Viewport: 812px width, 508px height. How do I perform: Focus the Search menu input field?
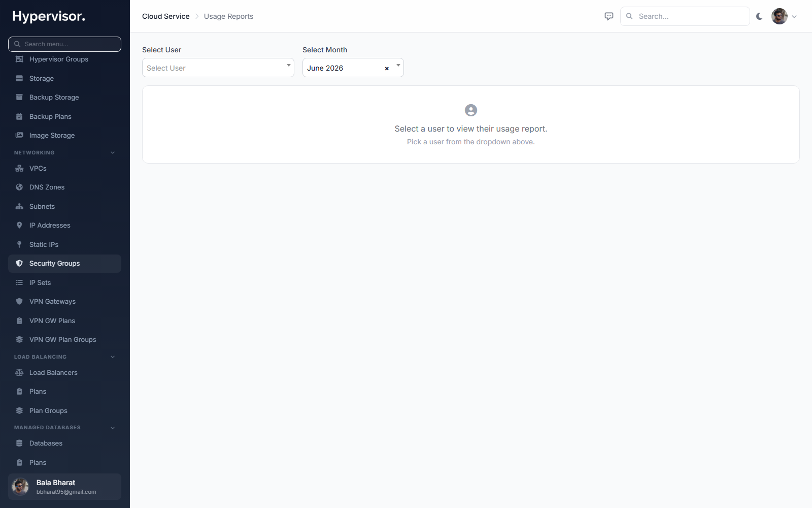(x=64, y=44)
